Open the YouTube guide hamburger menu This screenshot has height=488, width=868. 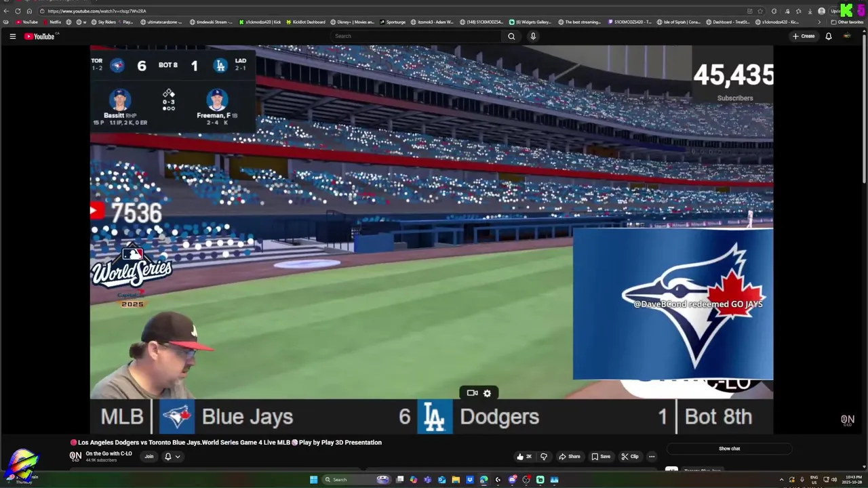(x=12, y=37)
